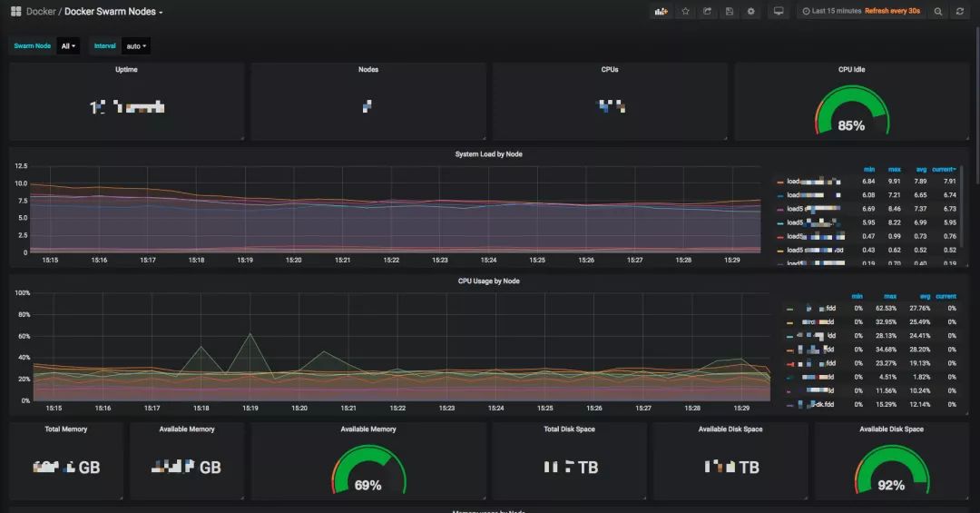Open dashboard settings gear icon
Viewport: 980px width, 513px height.
(750, 11)
